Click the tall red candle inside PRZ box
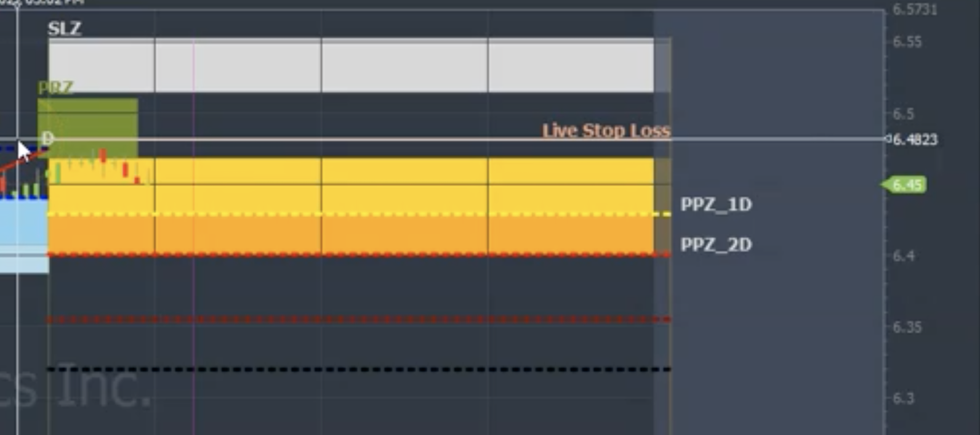This screenshot has height=435, width=980. (103, 155)
